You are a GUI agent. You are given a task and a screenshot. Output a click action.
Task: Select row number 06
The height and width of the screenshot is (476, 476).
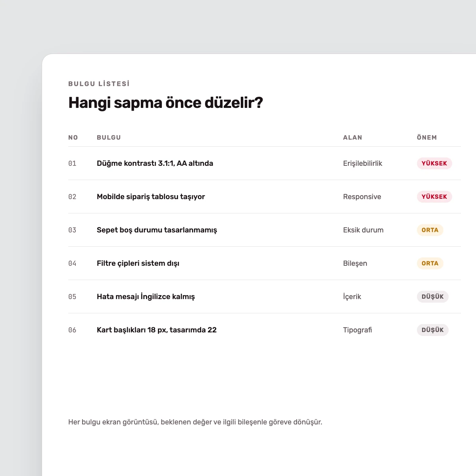pyautogui.click(x=72, y=330)
